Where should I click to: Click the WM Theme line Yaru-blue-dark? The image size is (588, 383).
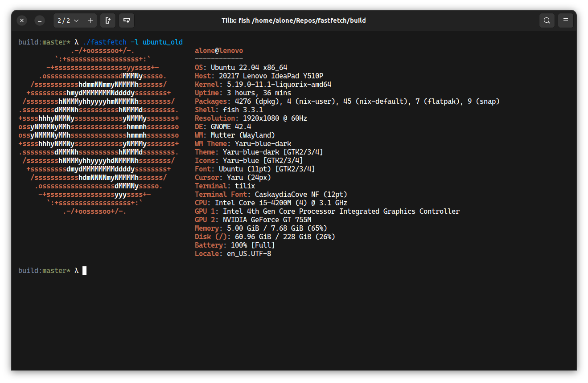[243, 144]
